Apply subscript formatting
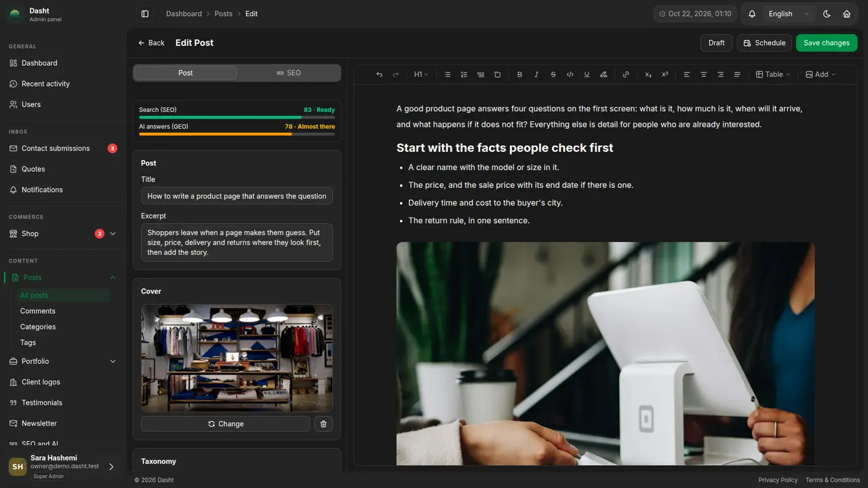Viewport: 868px width, 488px height. [648, 75]
